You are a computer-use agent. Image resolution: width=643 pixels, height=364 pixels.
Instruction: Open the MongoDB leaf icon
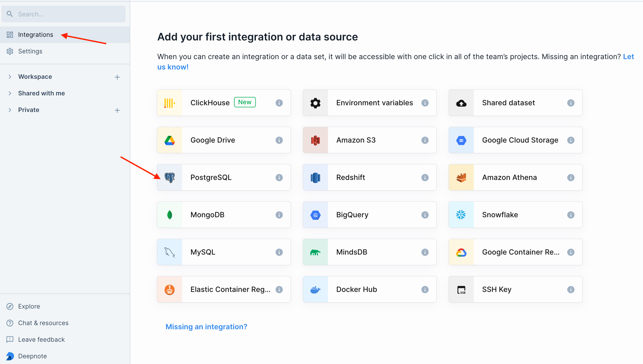click(x=170, y=215)
